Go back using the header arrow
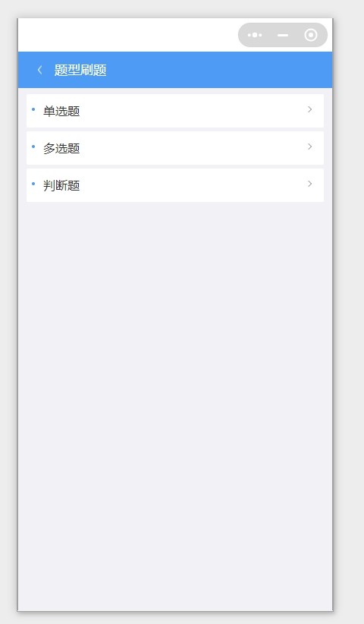The height and width of the screenshot is (624, 364). coord(39,70)
